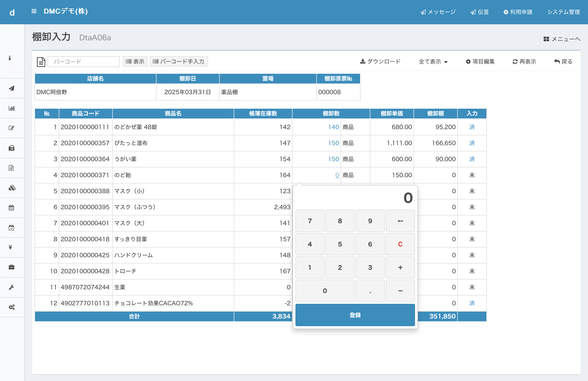The height and width of the screenshot is (381, 588).
Task: Click the 'd' logo icon
Action: tap(12, 12)
